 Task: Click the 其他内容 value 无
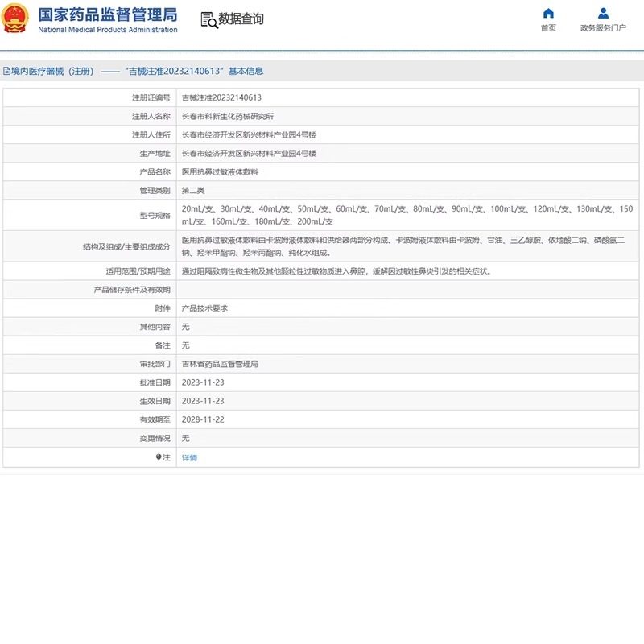pos(186,327)
